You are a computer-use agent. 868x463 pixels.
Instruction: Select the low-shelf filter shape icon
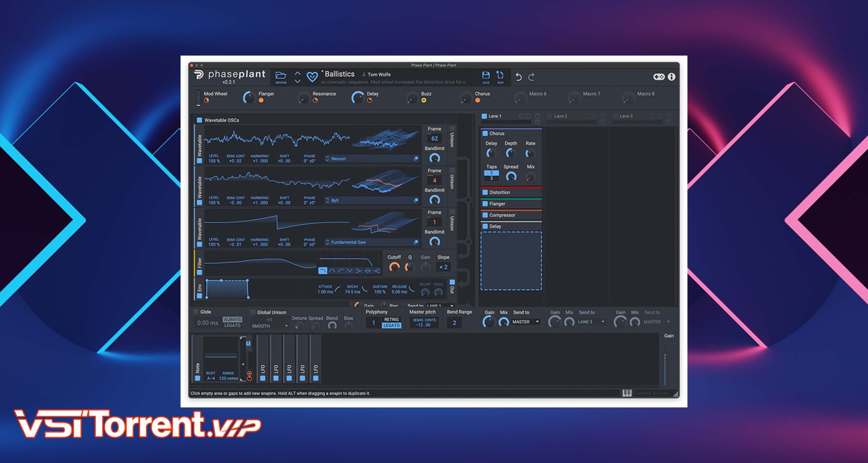pyautogui.click(x=358, y=270)
